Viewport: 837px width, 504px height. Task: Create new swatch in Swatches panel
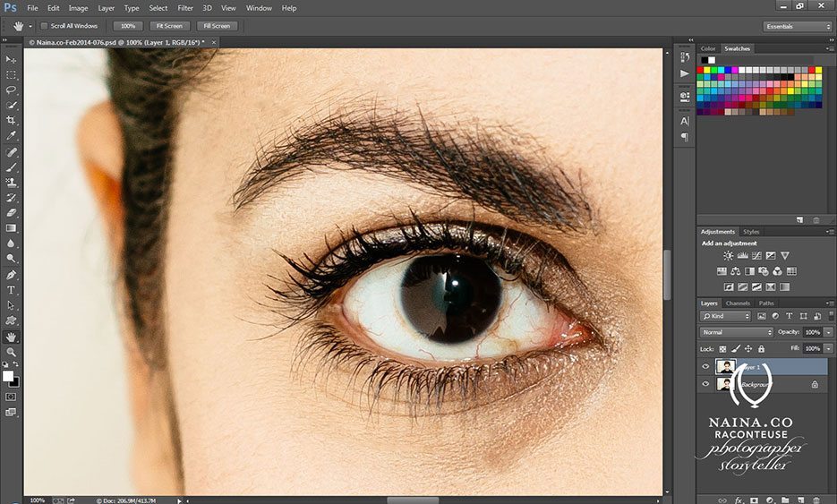(x=799, y=220)
